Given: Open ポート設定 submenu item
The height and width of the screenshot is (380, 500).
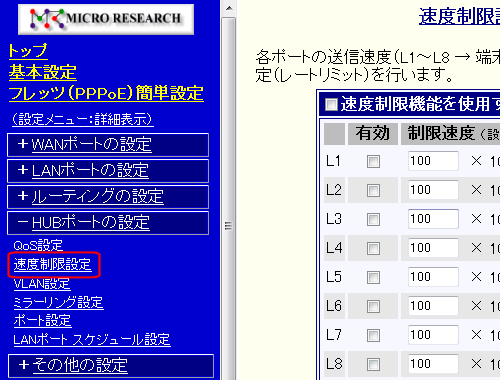Looking at the screenshot, I should pyautogui.click(x=42, y=321).
